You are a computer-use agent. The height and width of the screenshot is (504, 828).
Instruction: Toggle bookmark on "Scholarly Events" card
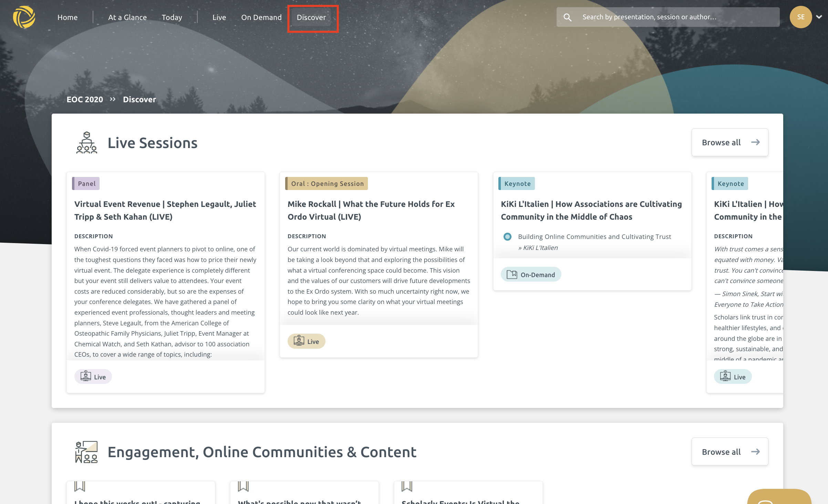click(407, 486)
